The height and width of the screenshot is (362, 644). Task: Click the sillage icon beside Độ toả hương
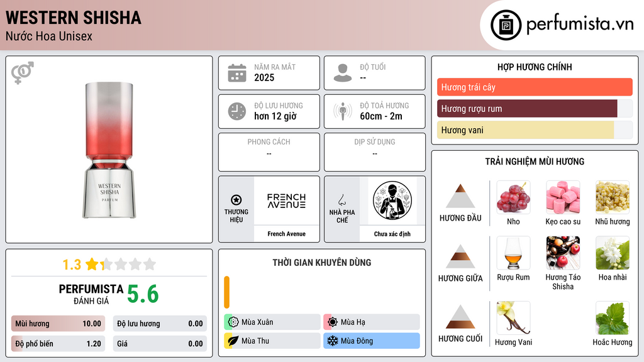point(343,111)
